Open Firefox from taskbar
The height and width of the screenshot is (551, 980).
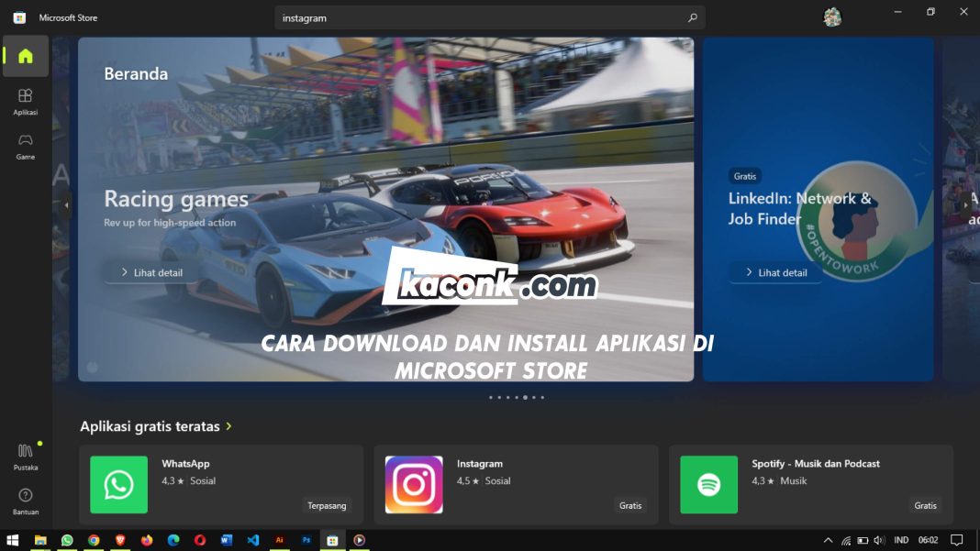point(147,540)
